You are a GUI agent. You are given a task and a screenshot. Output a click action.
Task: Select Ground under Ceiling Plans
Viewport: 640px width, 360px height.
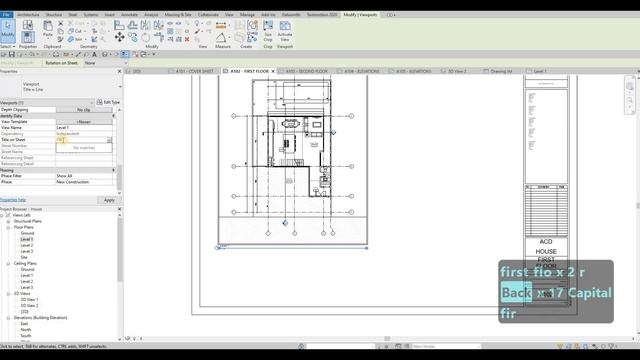point(27,269)
